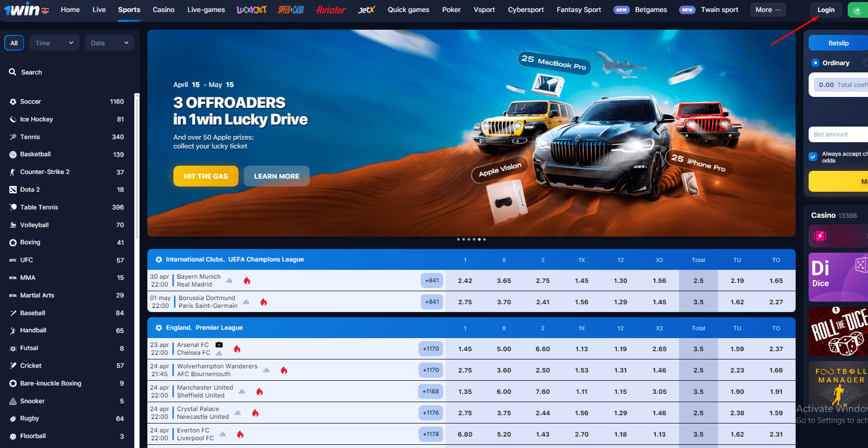Select the Futsal icon in sidebar
This screenshot has height=448, width=868.
(13, 348)
